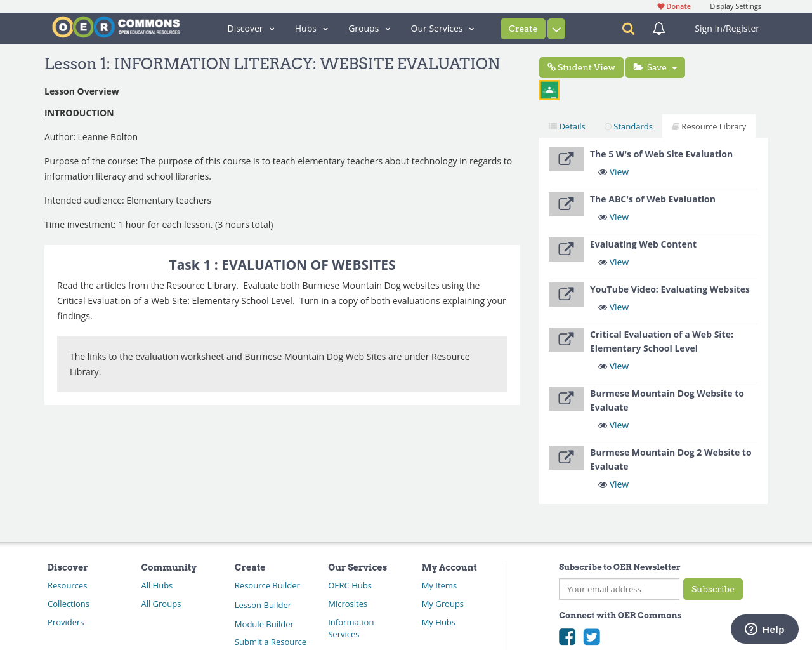Click the external link icon for Evaluating Web Content
This screenshot has width=812, height=650.
566,249
